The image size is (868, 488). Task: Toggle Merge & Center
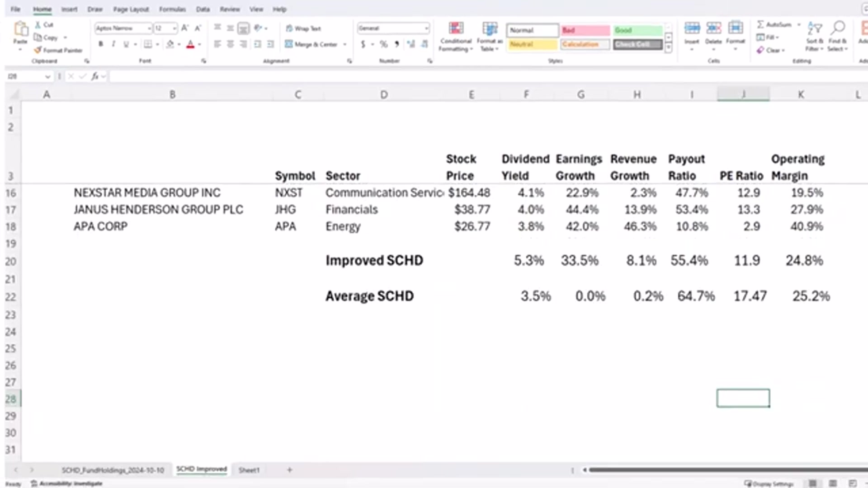click(311, 44)
